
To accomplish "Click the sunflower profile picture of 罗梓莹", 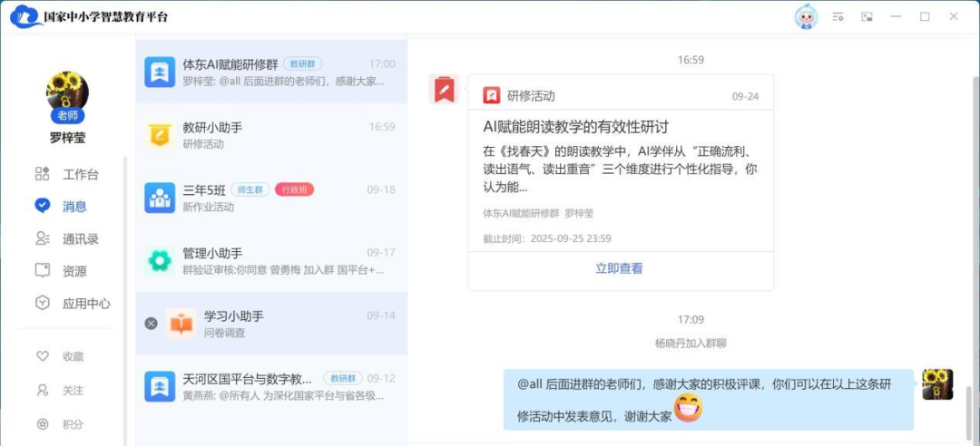I will point(66,92).
